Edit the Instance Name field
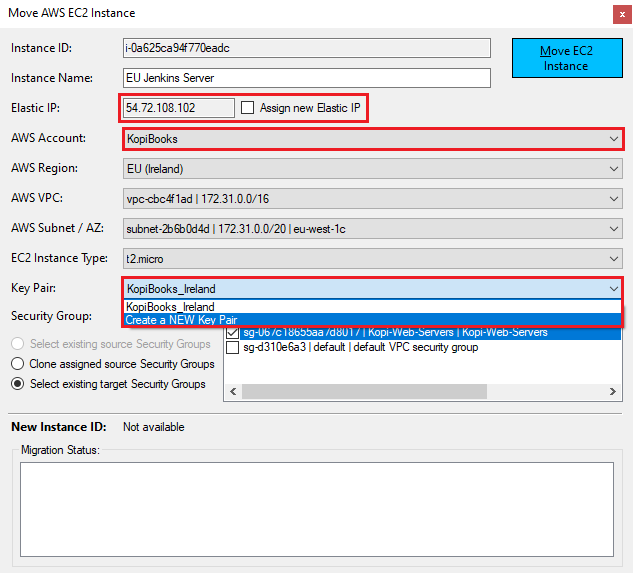 pyautogui.click(x=307, y=78)
